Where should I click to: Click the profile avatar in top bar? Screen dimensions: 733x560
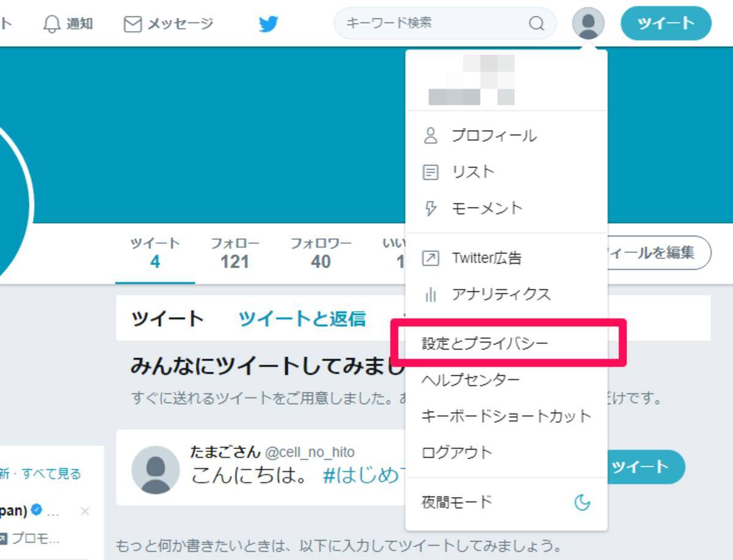pos(588,23)
